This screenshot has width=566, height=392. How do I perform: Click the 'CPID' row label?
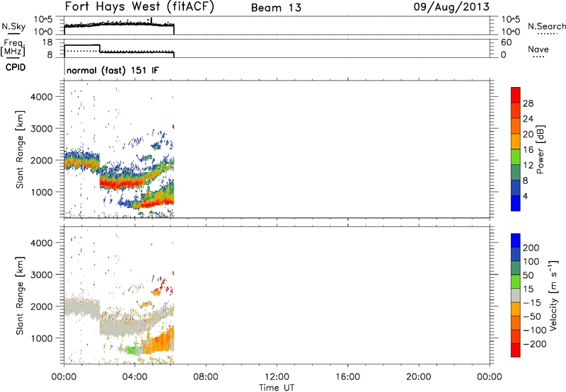click(x=15, y=67)
